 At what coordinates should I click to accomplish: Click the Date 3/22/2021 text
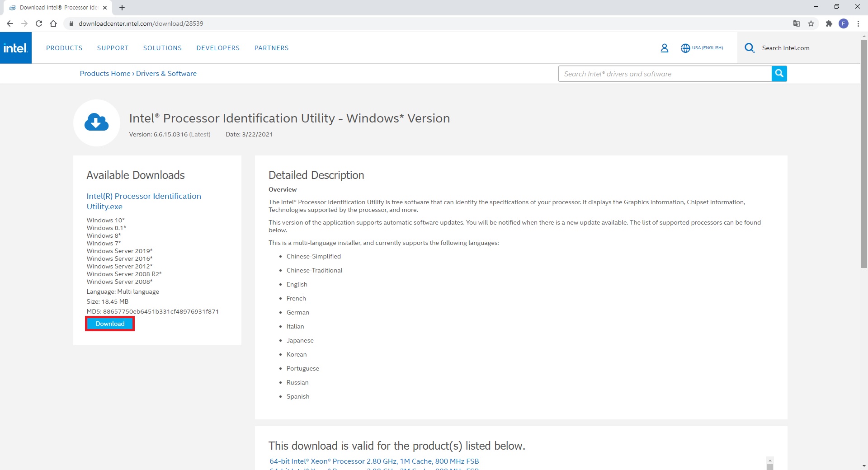[x=249, y=134]
